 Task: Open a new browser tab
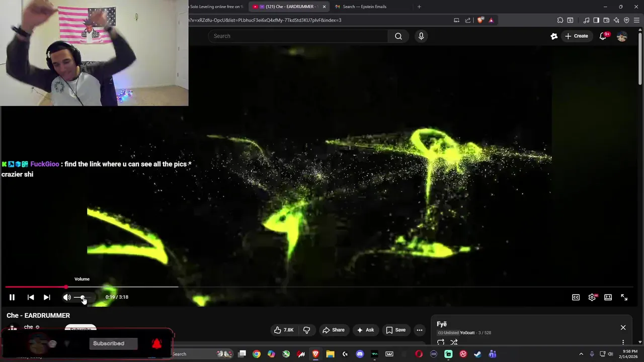[x=419, y=7]
